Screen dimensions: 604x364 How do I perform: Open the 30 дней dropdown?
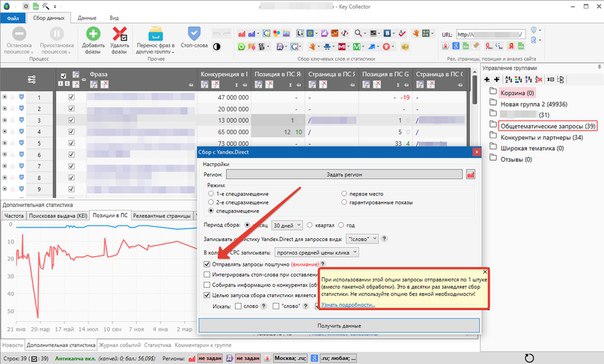(287, 225)
